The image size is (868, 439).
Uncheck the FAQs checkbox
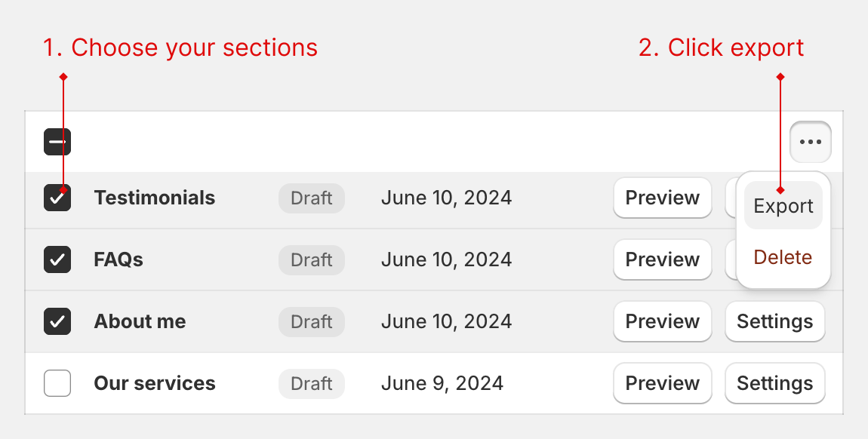[x=57, y=259]
